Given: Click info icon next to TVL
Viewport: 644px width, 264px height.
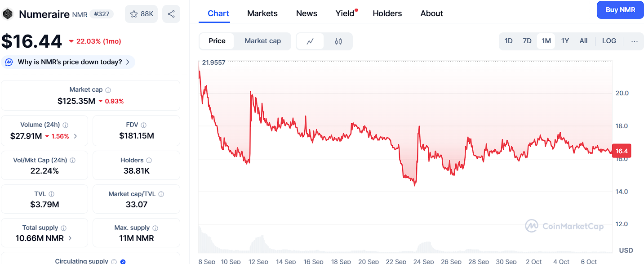Looking at the screenshot, I should coord(52,194).
